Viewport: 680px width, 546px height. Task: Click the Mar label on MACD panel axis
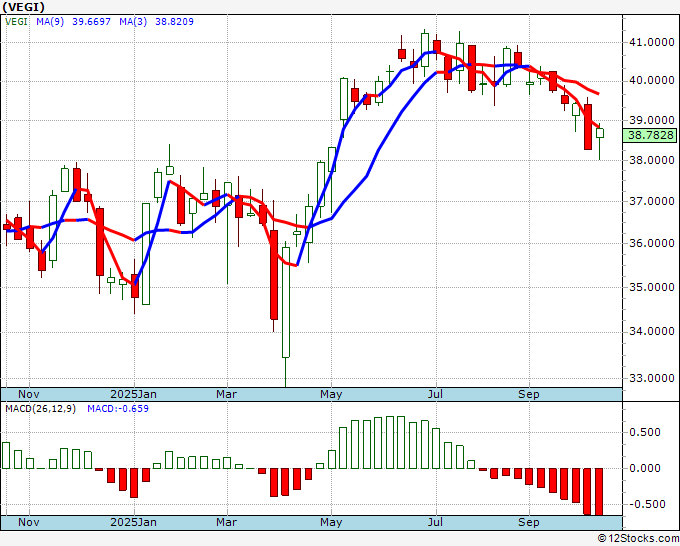(227, 522)
